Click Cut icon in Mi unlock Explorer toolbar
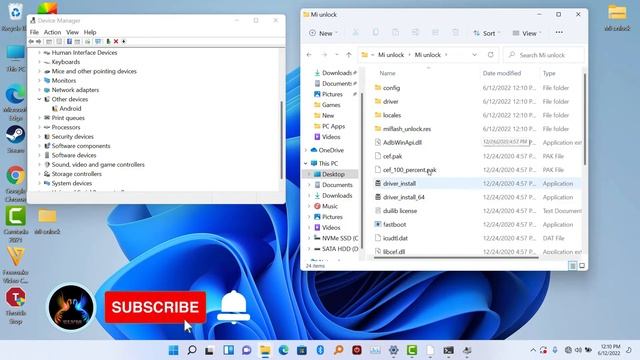 pyautogui.click(x=356, y=33)
